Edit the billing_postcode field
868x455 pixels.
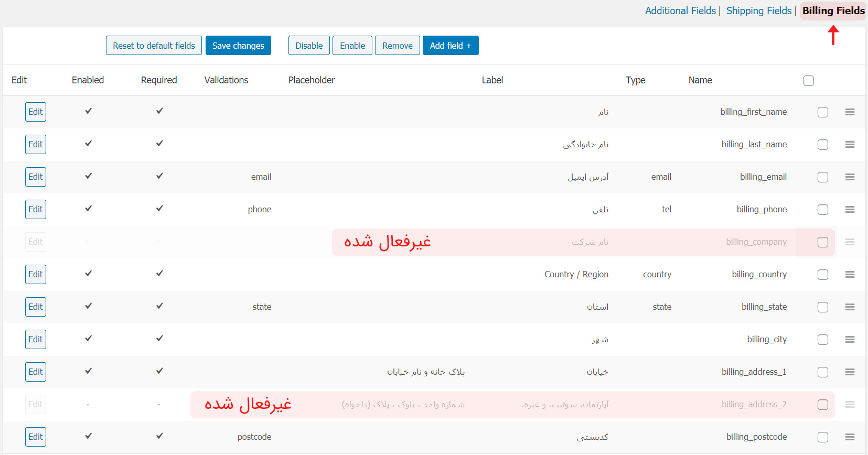[36, 437]
